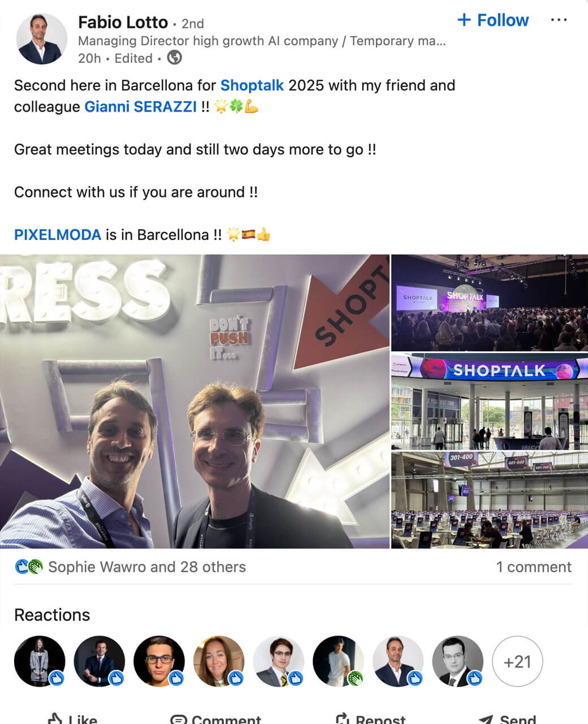Follow Fabio Lotto
Viewport: 588px width, 724px height.
(x=493, y=20)
